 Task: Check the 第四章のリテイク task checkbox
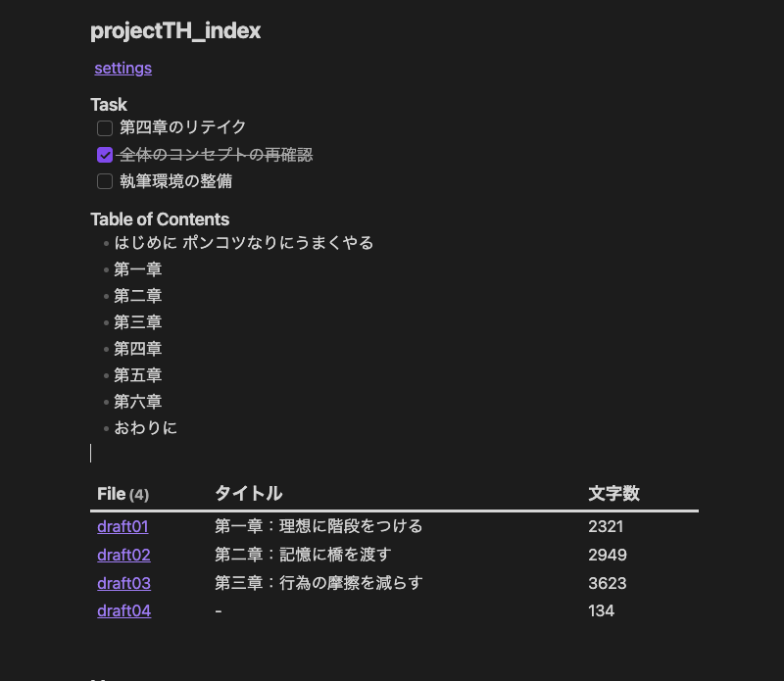click(105, 127)
